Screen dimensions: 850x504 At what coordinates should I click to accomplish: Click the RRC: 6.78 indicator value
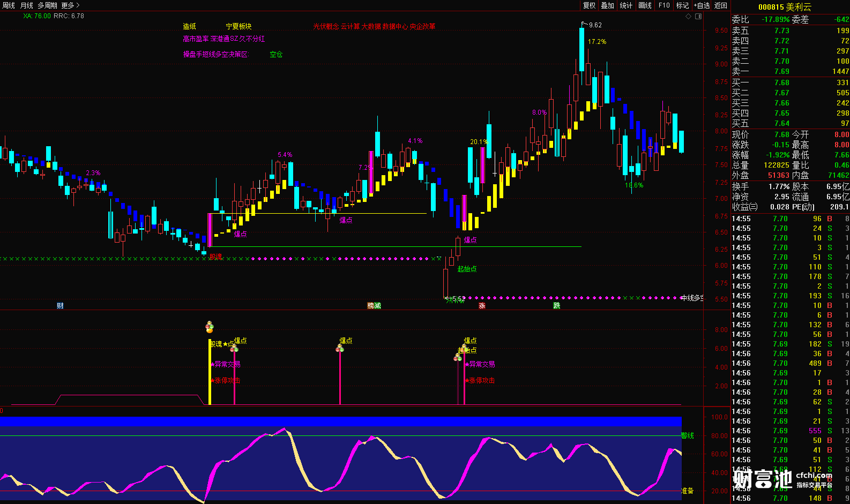[x=69, y=16]
